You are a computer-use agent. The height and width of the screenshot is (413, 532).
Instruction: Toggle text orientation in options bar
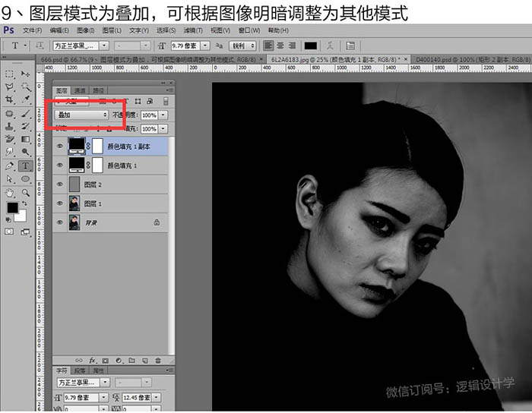(40, 46)
